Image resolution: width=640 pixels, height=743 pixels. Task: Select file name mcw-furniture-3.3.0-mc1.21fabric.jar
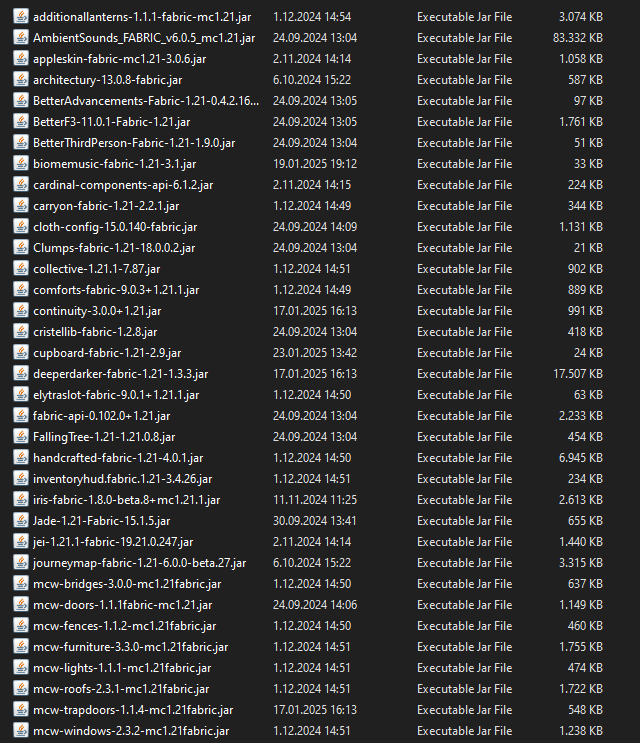coord(130,647)
